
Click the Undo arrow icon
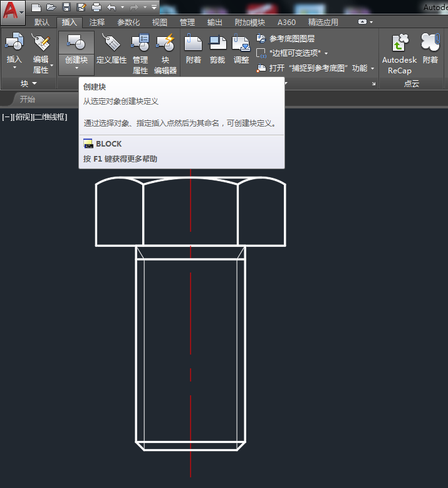point(112,7)
